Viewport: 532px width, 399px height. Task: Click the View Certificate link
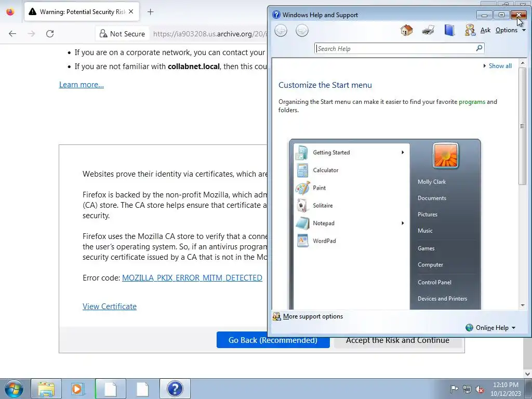110,307
